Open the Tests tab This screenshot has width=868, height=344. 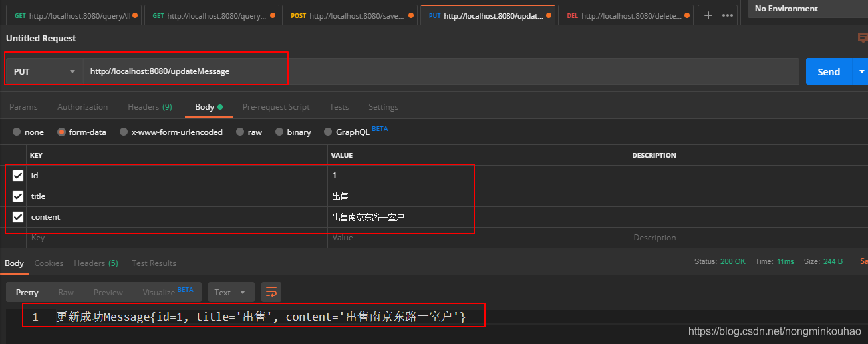[339, 106]
